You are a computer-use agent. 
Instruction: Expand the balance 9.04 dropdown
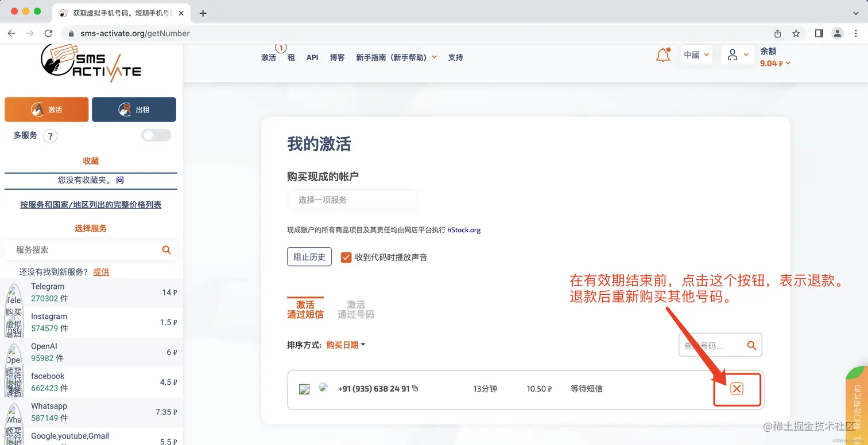(775, 63)
